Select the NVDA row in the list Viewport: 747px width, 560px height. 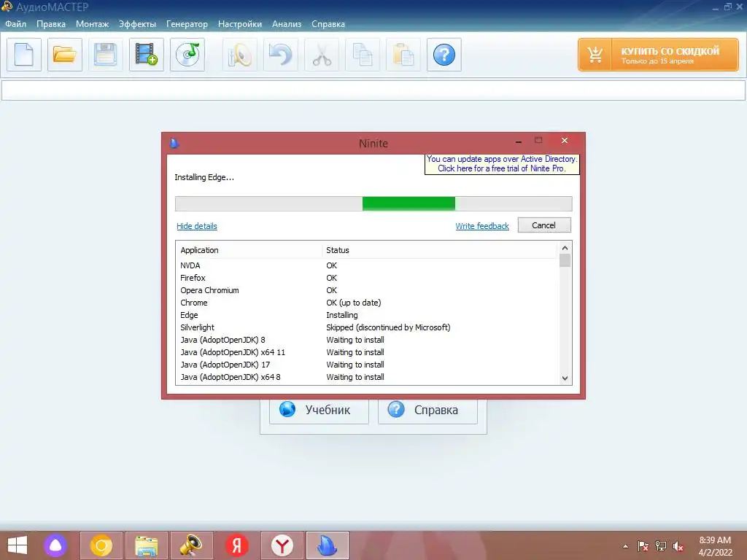click(368, 265)
